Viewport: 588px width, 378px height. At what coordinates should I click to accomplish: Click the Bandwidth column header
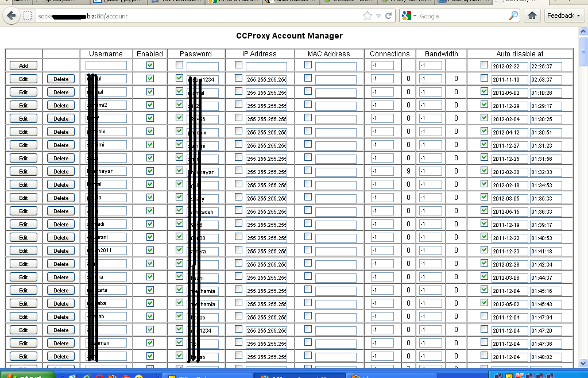tap(442, 54)
